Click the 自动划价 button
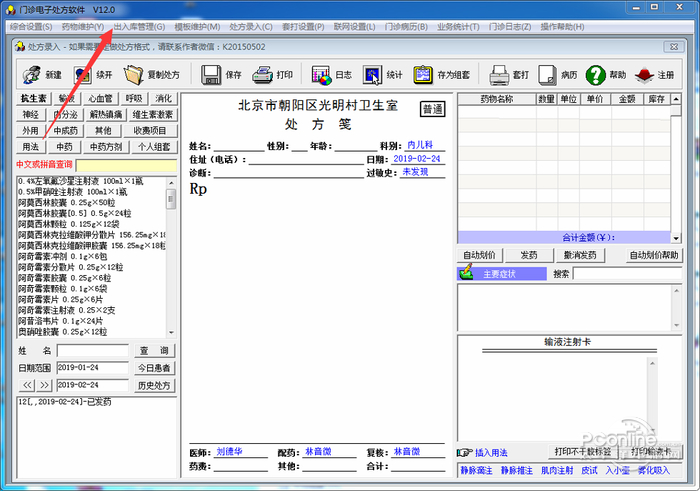700x491 pixels. [480, 254]
